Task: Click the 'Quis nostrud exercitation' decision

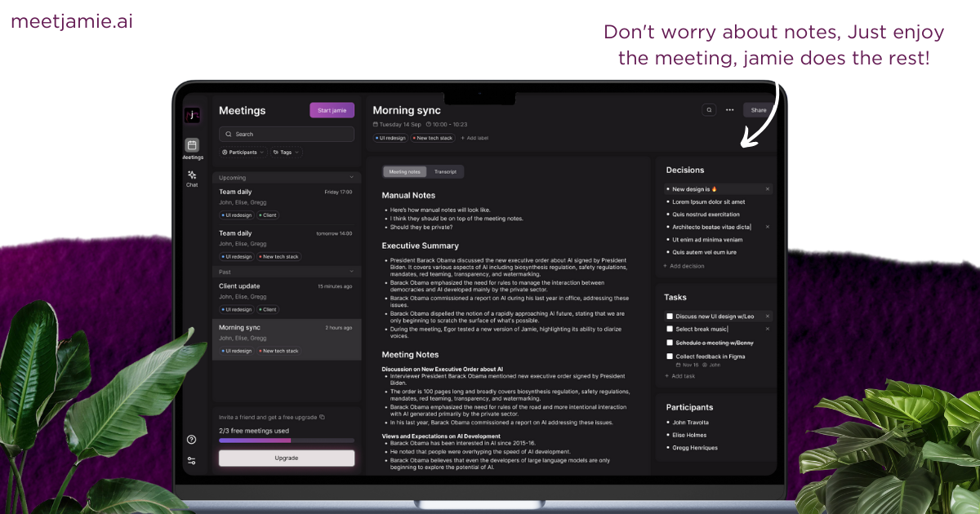Action: click(706, 215)
